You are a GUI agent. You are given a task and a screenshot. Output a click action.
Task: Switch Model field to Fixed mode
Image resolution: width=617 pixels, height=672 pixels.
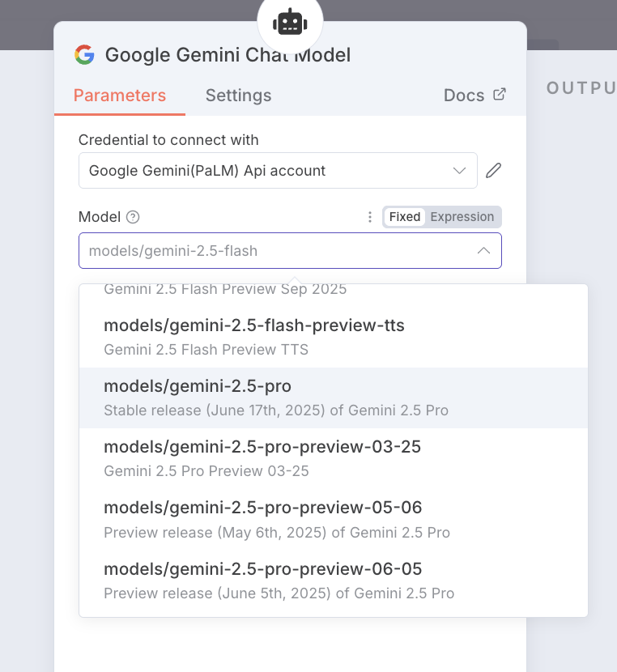coord(404,217)
